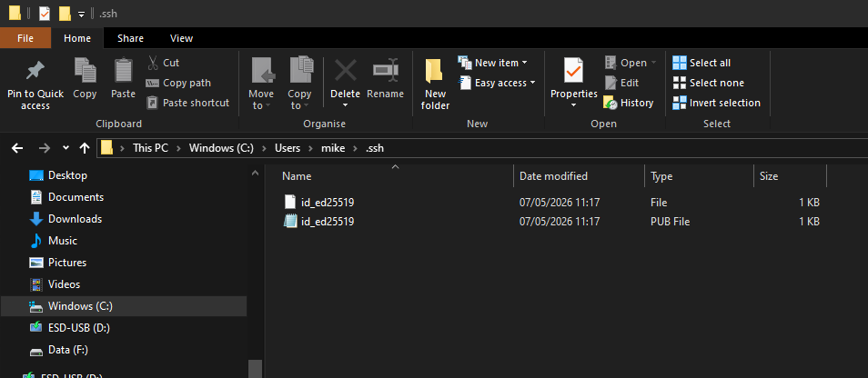Select the id_ed25519 PUB File entry
This screenshot has height=378, width=868.
[552, 222]
